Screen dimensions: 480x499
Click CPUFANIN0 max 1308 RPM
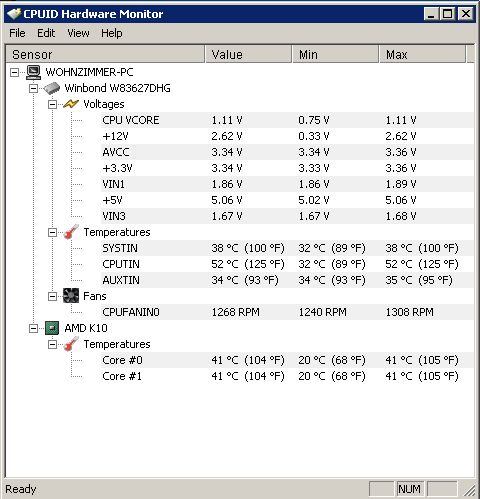click(x=409, y=312)
